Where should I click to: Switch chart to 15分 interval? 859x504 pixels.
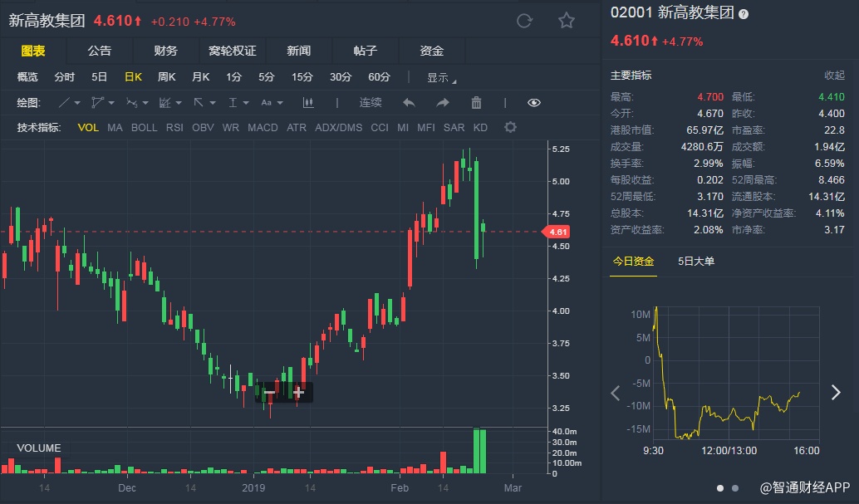[x=302, y=77]
